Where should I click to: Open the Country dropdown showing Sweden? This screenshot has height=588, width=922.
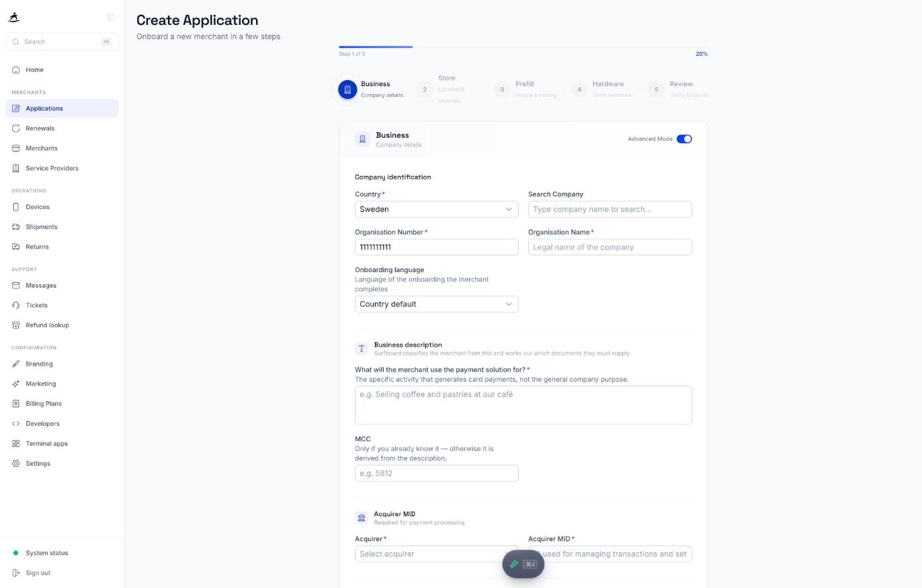(x=437, y=210)
